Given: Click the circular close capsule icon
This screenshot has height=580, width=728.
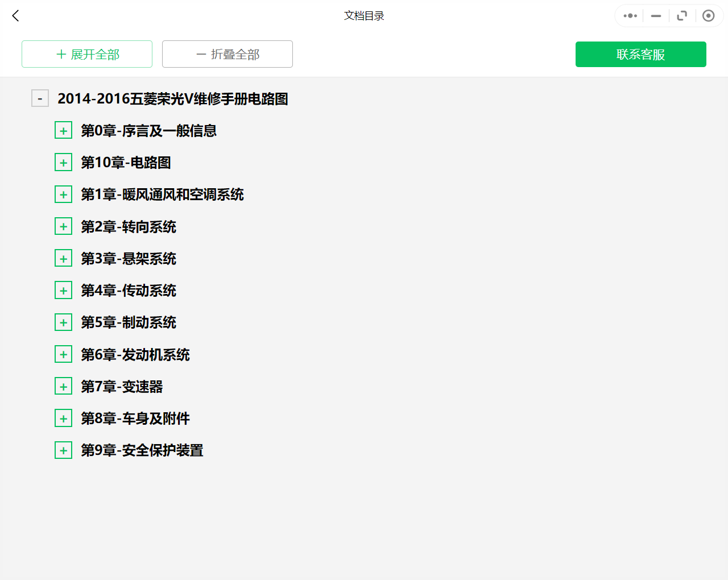Looking at the screenshot, I should [x=708, y=16].
